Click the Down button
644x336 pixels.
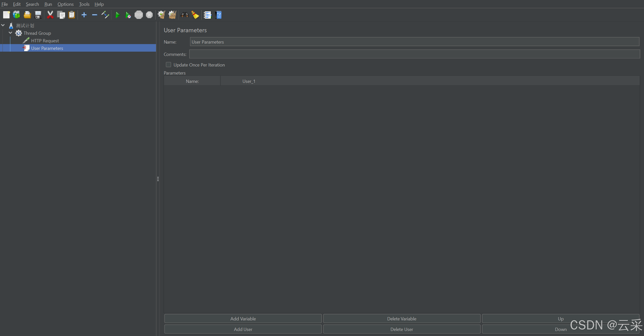(x=561, y=329)
